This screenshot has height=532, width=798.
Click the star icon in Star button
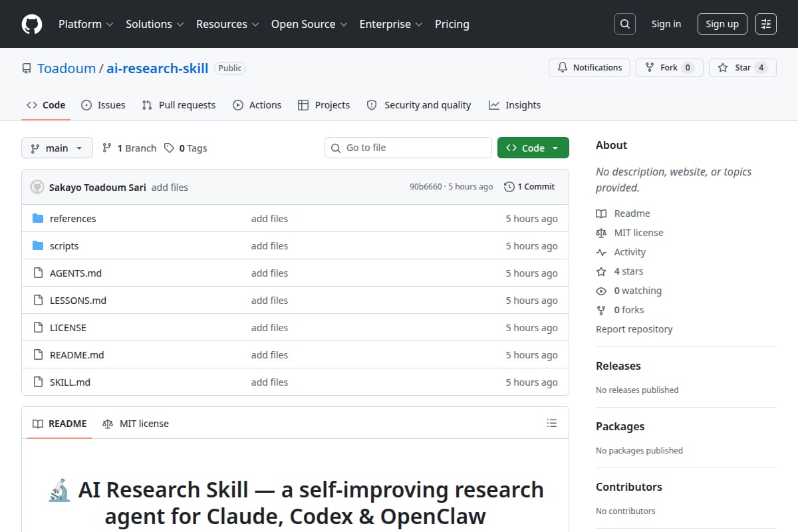tap(723, 68)
